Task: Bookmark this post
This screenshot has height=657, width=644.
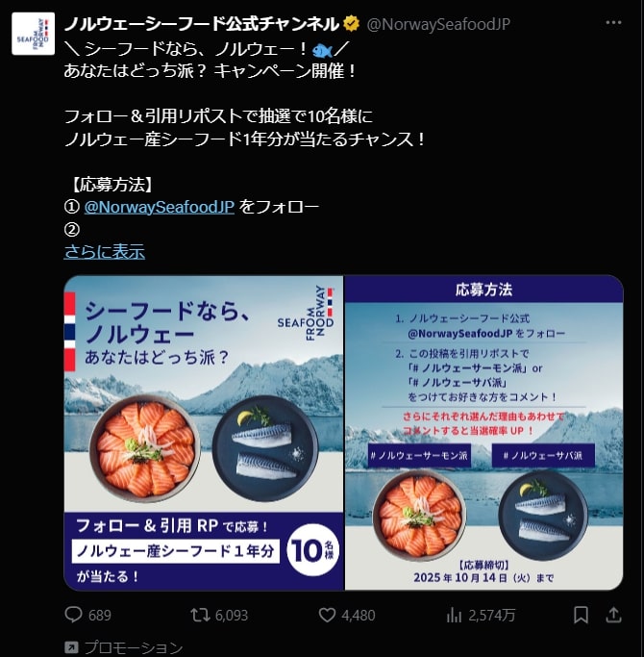Action: pyautogui.click(x=581, y=615)
